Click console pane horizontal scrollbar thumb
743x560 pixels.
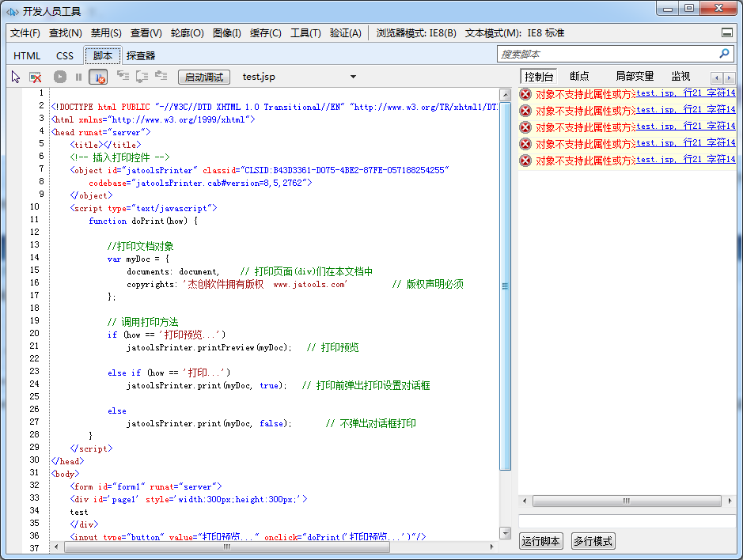click(x=627, y=501)
